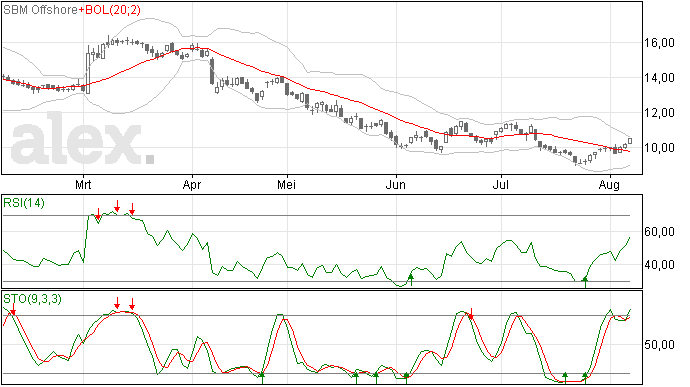Click the Aug month label
Viewport: 690px width, 387px height.
tap(609, 184)
